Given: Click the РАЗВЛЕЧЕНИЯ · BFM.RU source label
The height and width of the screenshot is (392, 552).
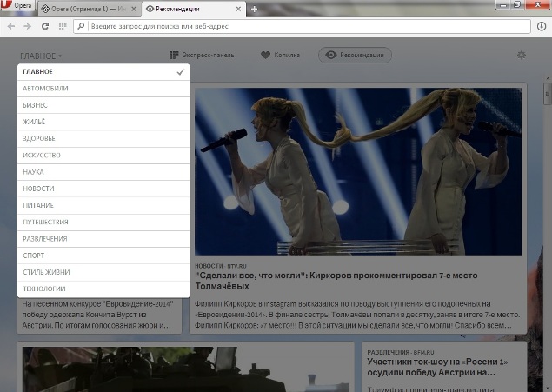Looking at the screenshot, I should (x=401, y=352).
